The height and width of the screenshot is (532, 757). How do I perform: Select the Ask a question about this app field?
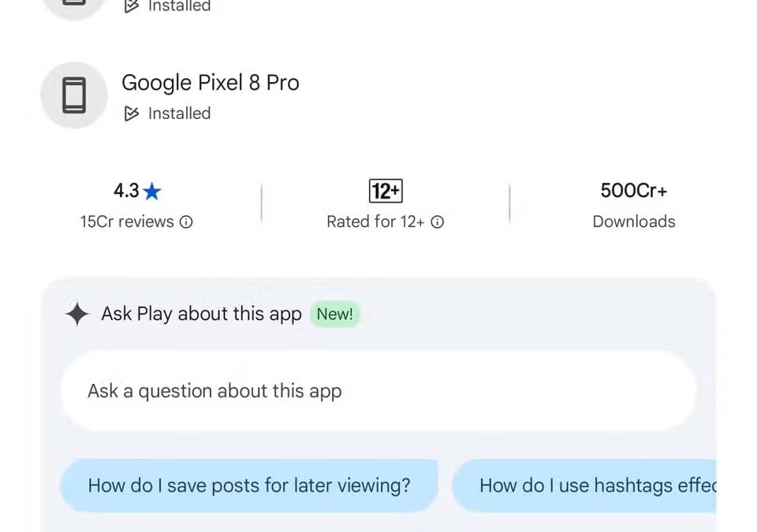(x=378, y=390)
